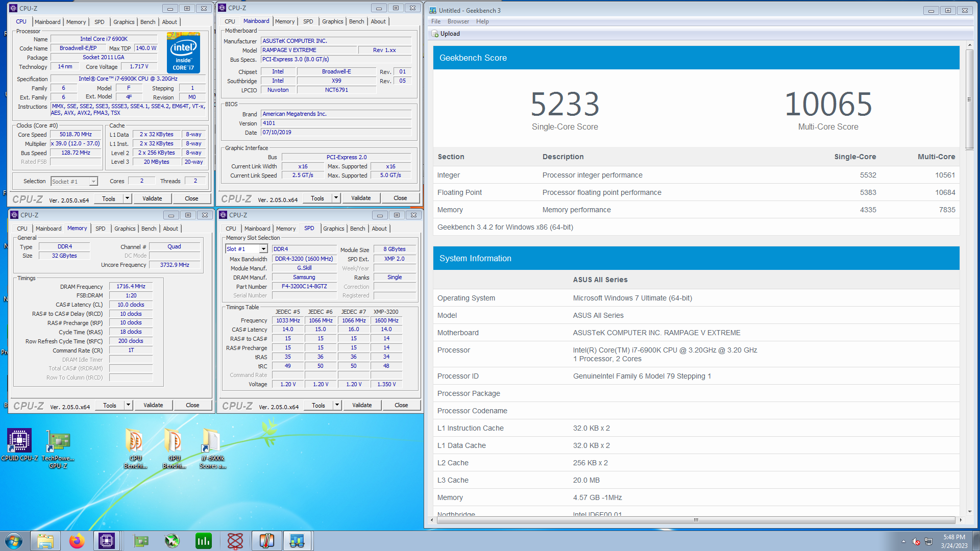Click the Geekbench scroll-down arrow
Screen dimensions: 980x551
tap(969, 511)
